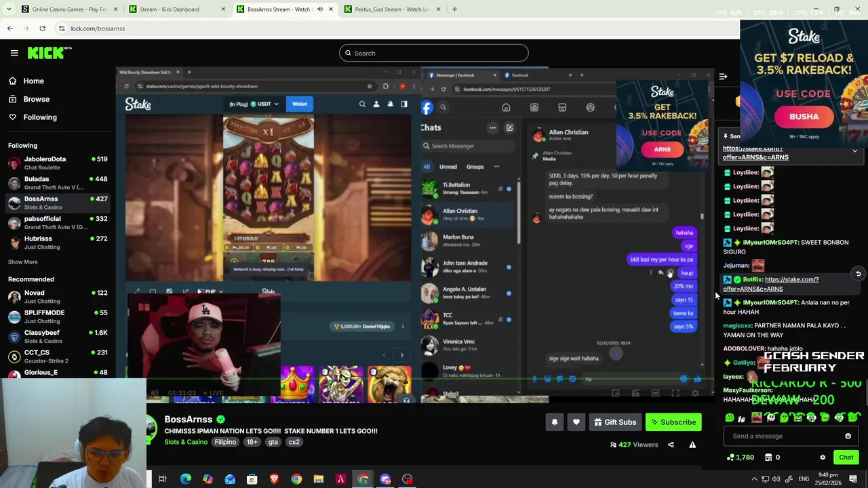Insert the first green Kick emote

pyautogui.click(x=730, y=418)
